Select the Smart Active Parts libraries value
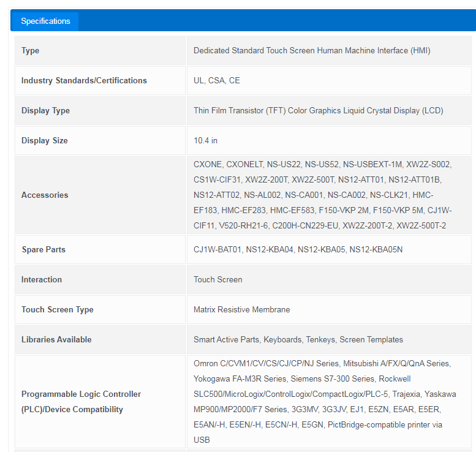The height and width of the screenshot is (452, 476). pos(298,340)
